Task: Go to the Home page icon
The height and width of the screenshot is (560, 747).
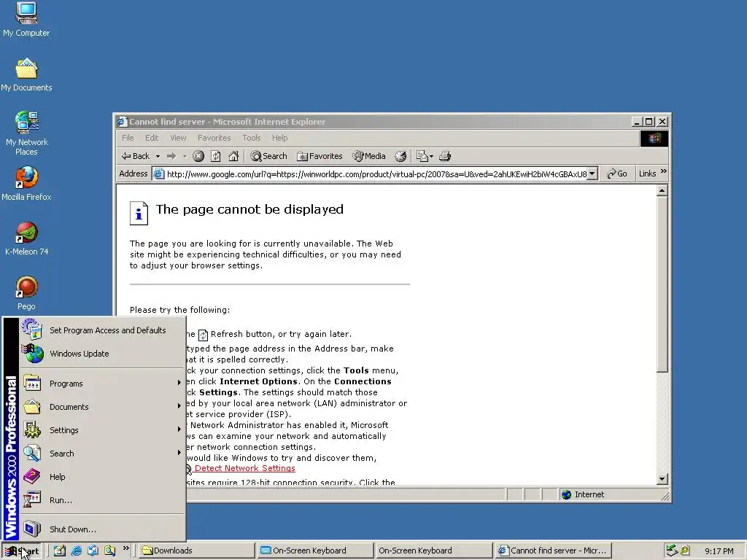Action: [x=233, y=156]
